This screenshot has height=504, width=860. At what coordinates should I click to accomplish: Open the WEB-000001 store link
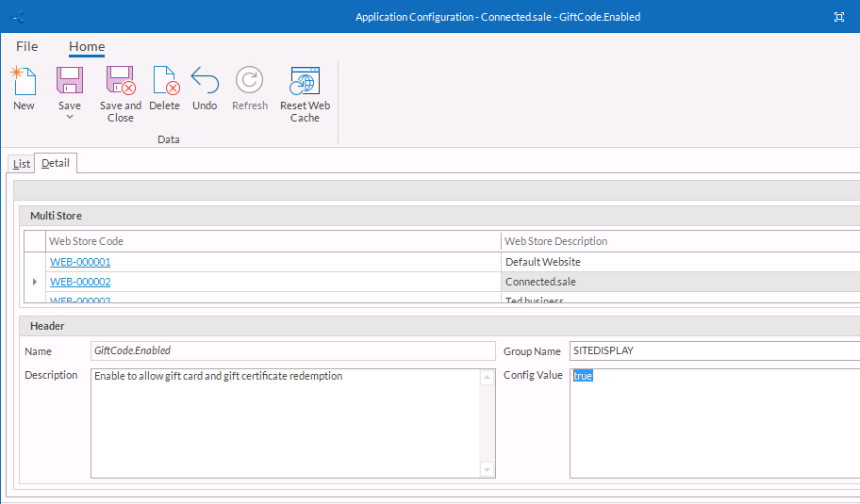[80, 262]
